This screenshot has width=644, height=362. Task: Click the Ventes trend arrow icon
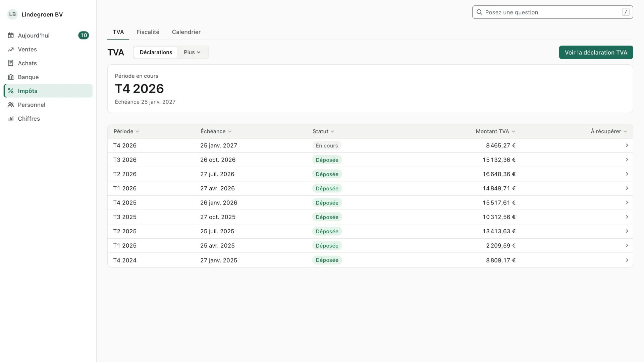coord(11,49)
